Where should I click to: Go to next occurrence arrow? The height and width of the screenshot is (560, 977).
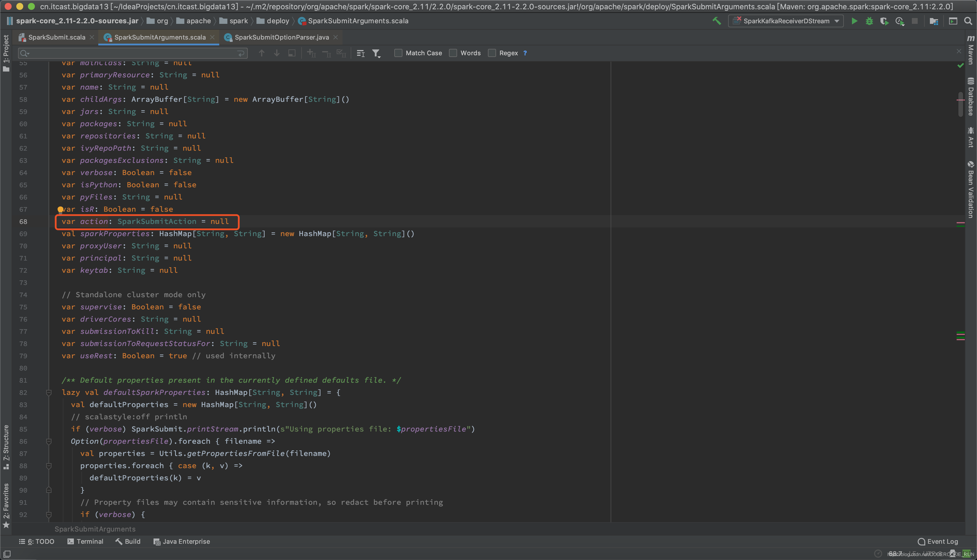pos(277,53)
